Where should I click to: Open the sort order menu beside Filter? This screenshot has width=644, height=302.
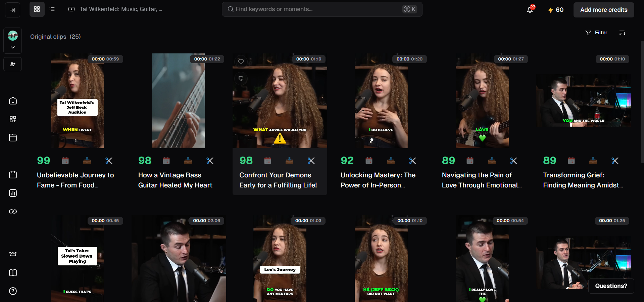tap(622, 33)
